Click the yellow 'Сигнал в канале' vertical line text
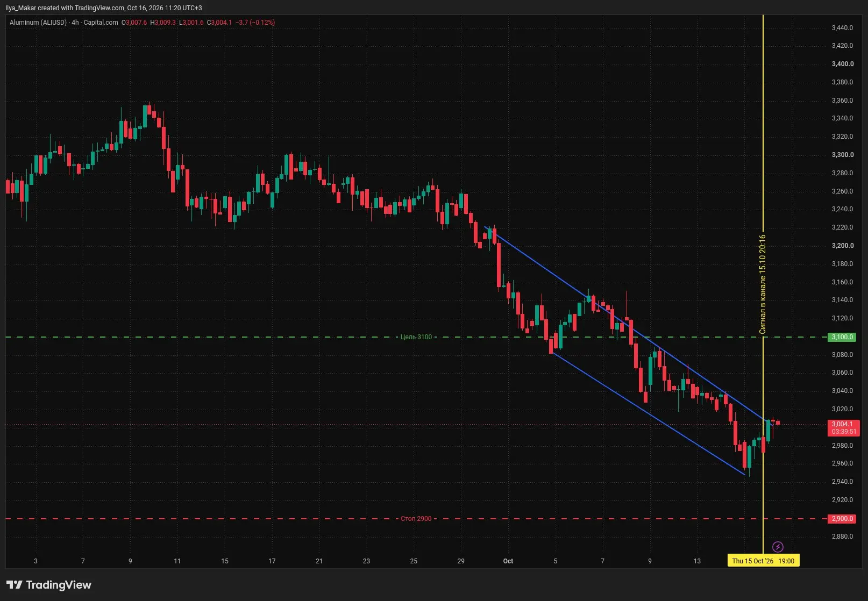Screen dimensions: 868x601 [763, 284]
